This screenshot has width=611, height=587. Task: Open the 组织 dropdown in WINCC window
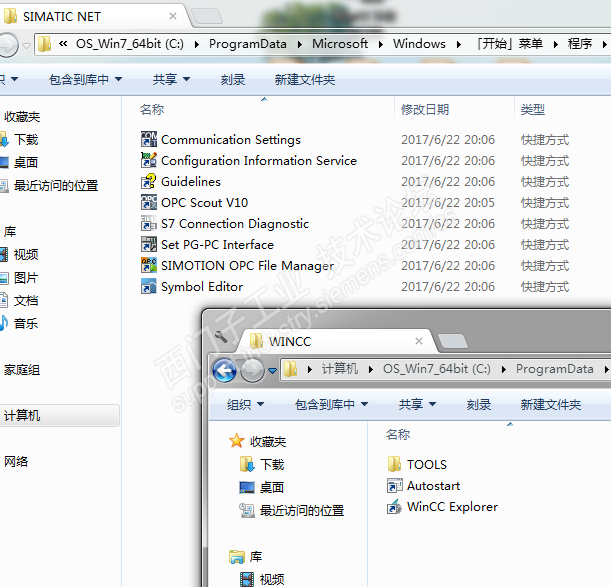pos(245,404)
